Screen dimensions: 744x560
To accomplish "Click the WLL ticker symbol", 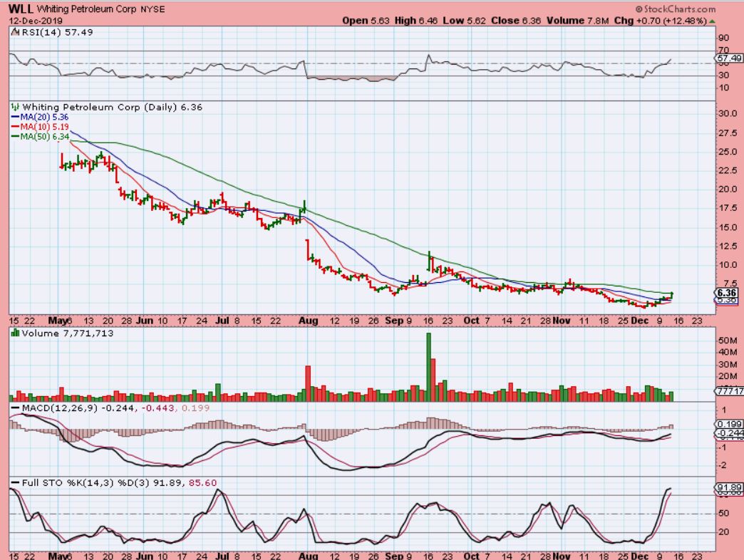I will pos(21,9).
